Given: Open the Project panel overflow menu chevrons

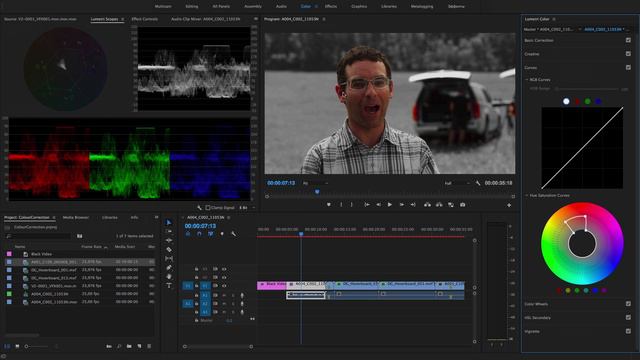Looking at the screenshot, I should (156, 218).
